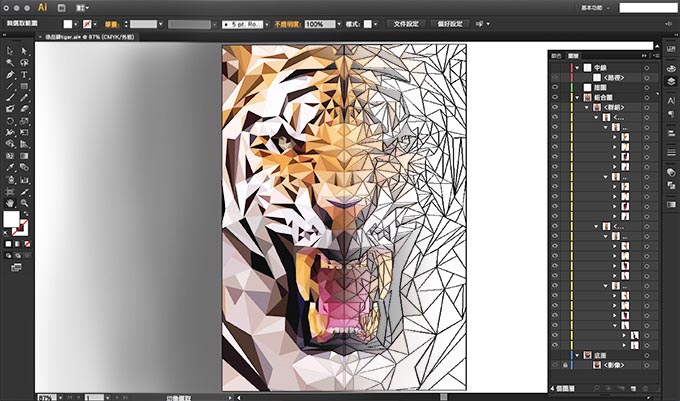Open the Layers panel flyout menu
680x401 pixels.
point(656,56)
